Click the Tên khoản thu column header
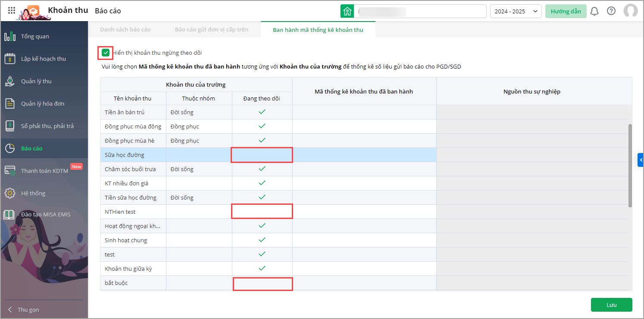Image resolution: width=644 pixels, height=319 pixels. click(133, 98)
